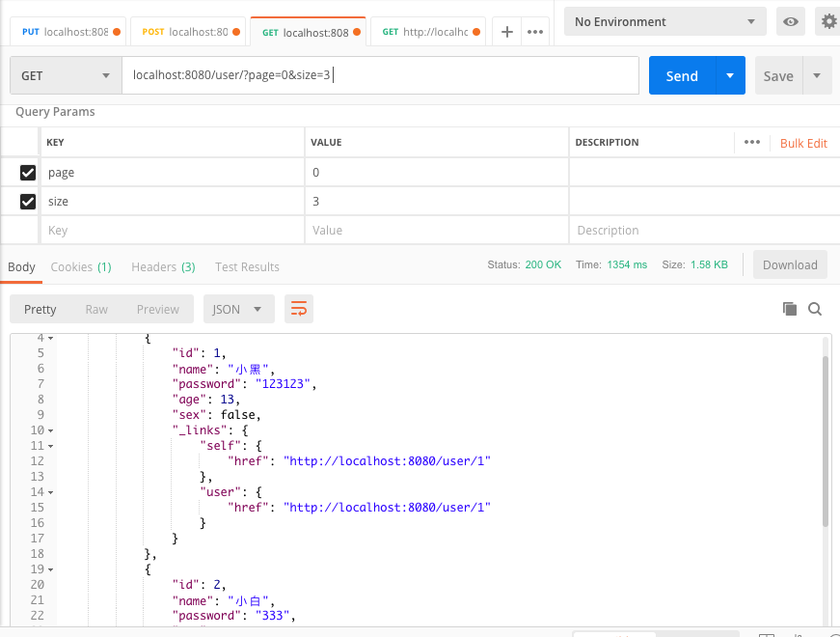
Task: Search within the response body icon
Action: tap(815, 309)
